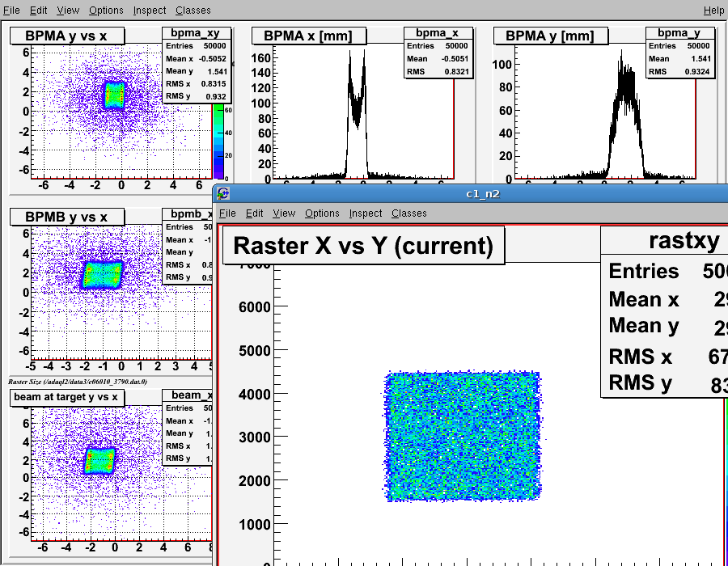Select the 'BPMB y vs x' title box
Screen dimensions: 728x566
[x=67, y=217]
